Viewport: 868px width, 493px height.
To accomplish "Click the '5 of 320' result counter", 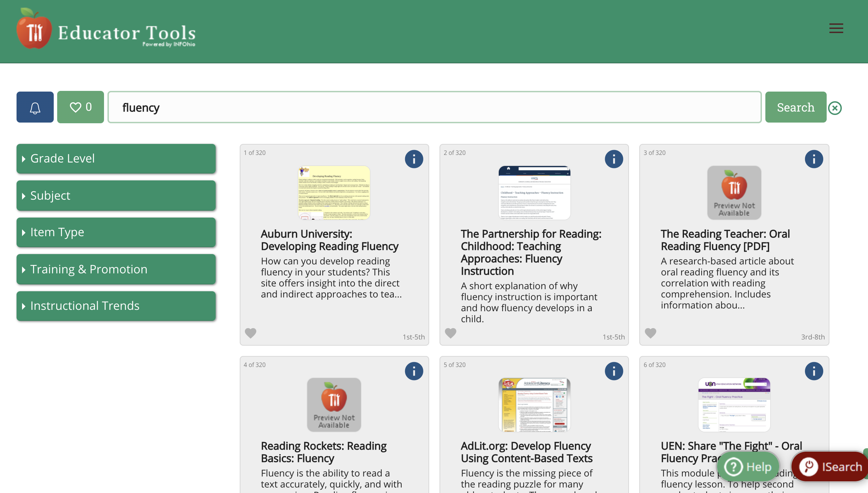I will coord(455,365).
